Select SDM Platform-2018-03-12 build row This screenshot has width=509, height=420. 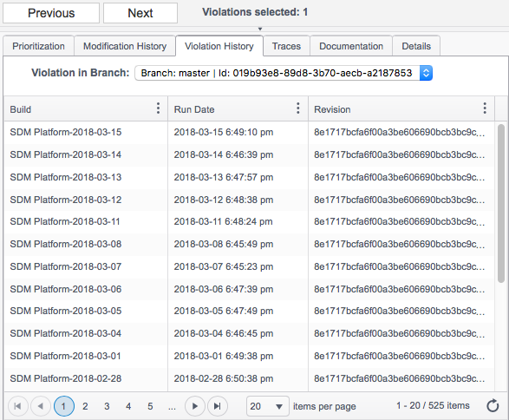pos(250,200)
